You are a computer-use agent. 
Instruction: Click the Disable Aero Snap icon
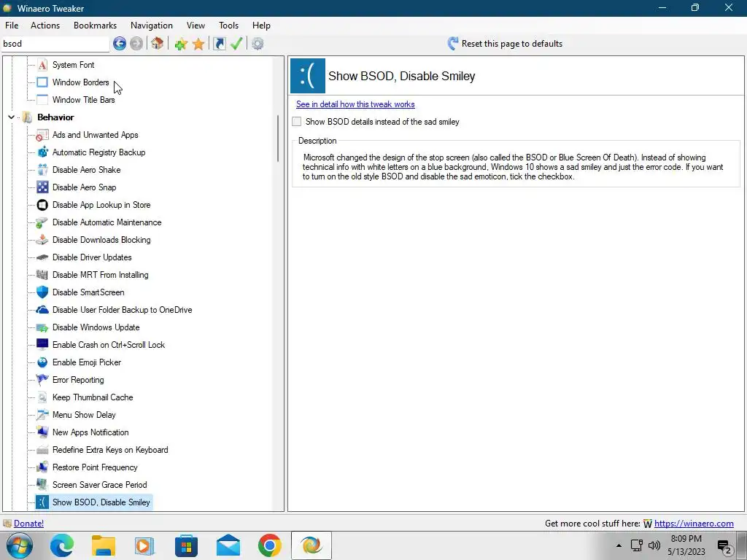[42, 187]
